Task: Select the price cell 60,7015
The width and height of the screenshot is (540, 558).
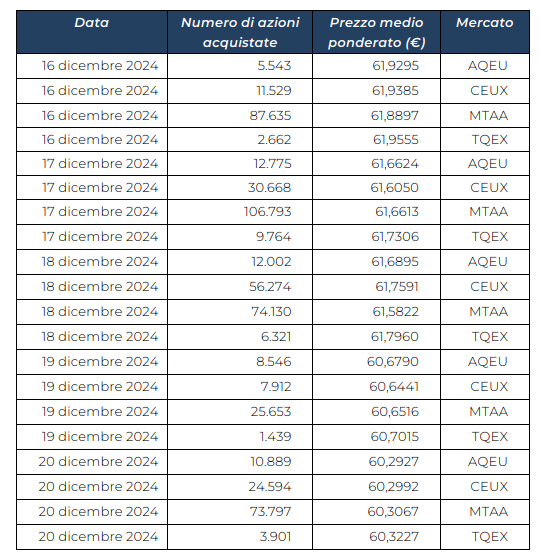Action: 377,437
